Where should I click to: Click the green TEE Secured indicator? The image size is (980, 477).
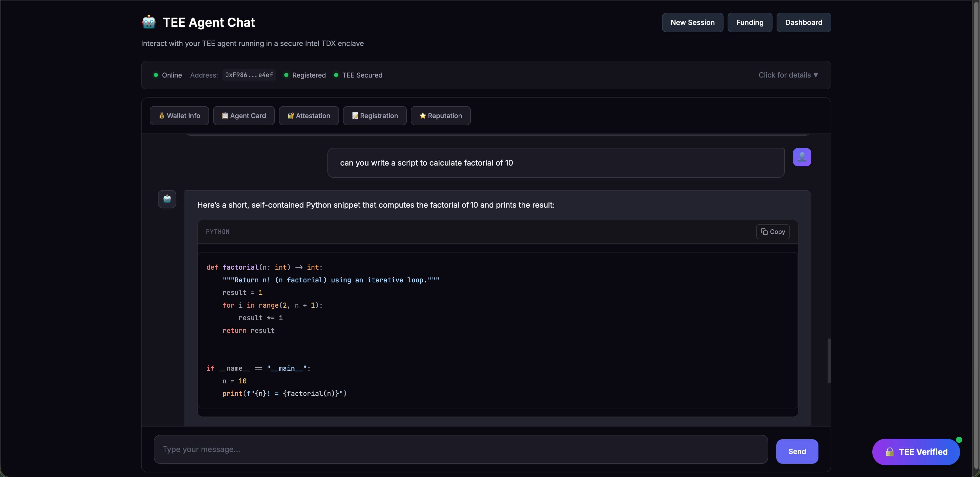(x=336, y=75)
